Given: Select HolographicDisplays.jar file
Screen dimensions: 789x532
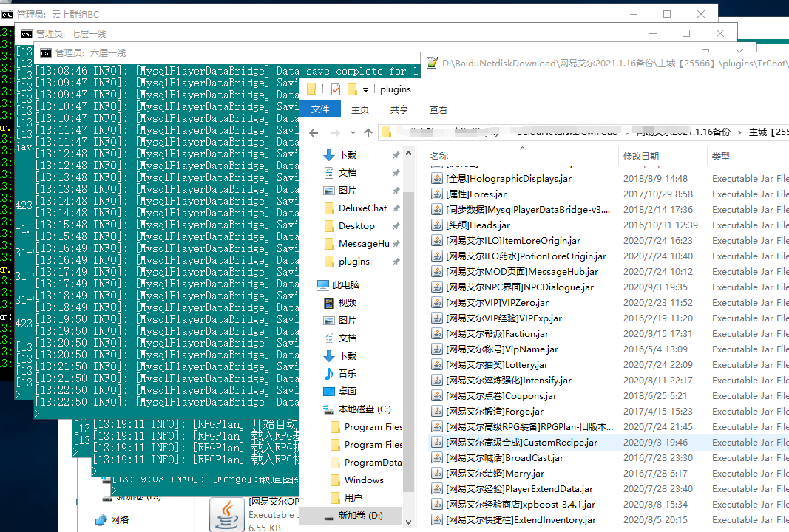Looking at the screenshot, I should (x=509, y=179).
